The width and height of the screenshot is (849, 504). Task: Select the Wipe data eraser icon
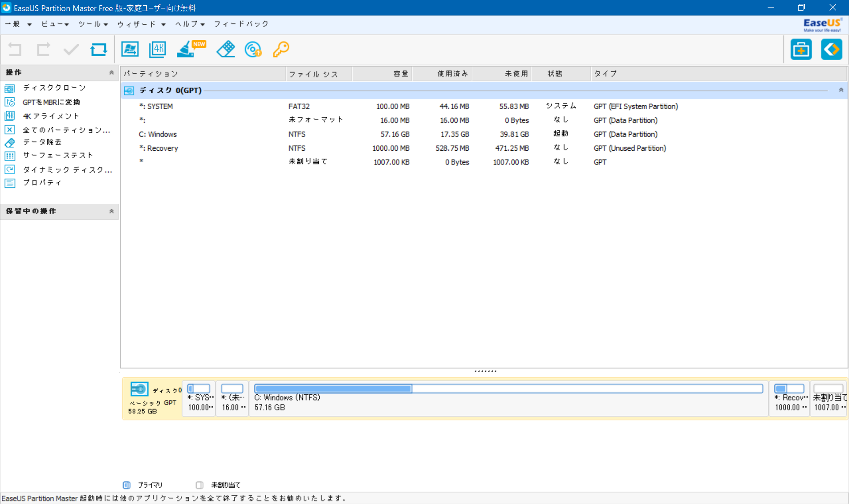[226, 49]
